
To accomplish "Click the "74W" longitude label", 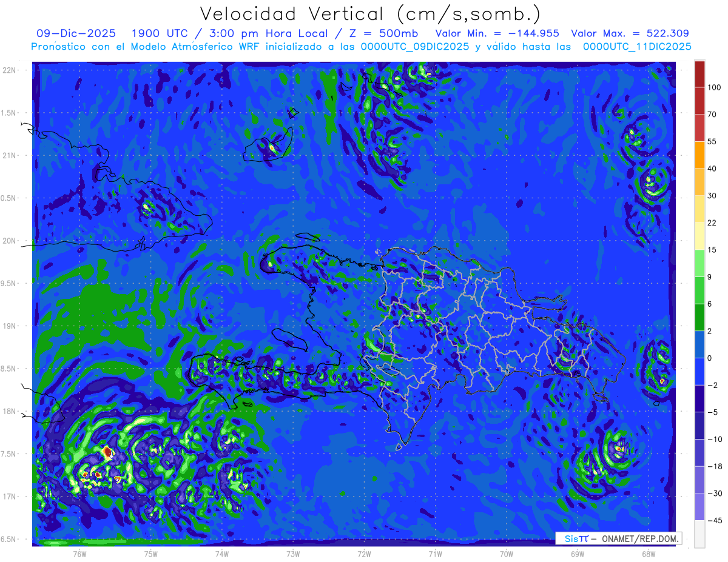I will [x=222, y=554].
